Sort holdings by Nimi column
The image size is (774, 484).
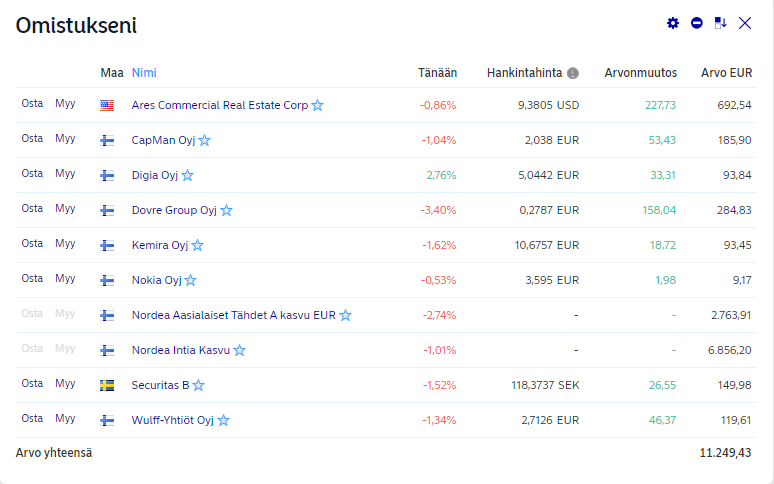(144, 73)
